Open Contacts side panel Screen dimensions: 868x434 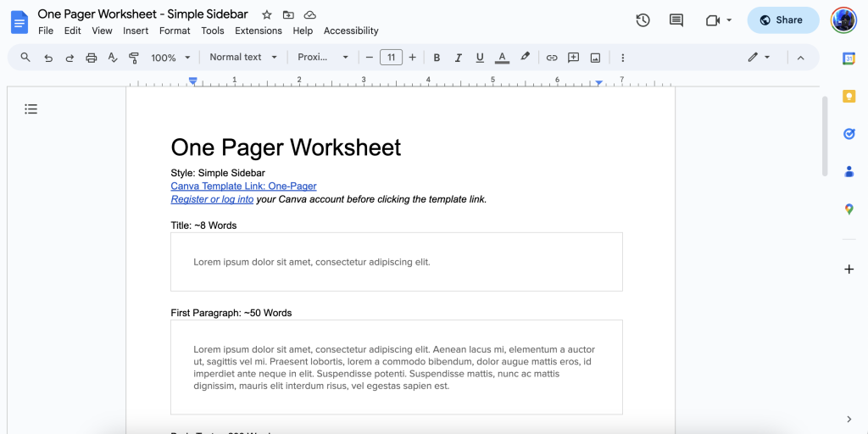[x=849, y=171]
